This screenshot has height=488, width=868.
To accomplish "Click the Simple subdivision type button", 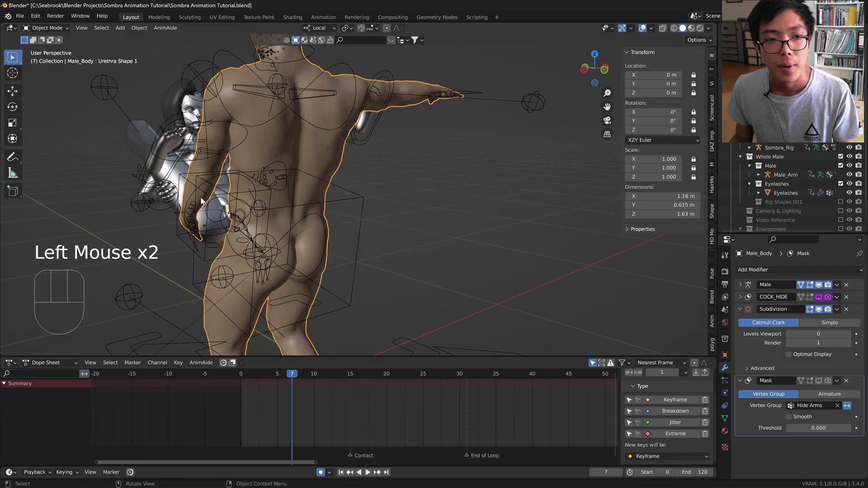I will [829, 322].
